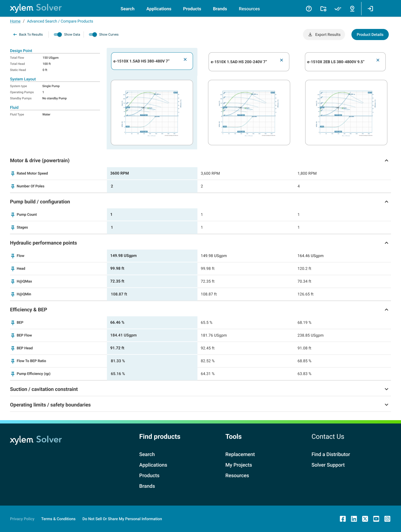Click the Export Results button
The image size is (401, 532).
click(324, 35)
